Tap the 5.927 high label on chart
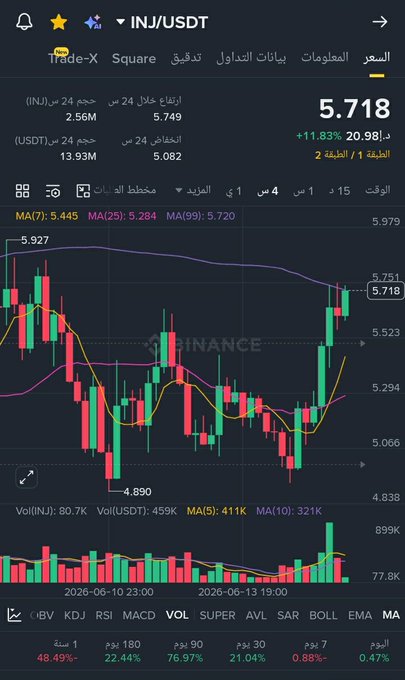 (x=35, y=240)
